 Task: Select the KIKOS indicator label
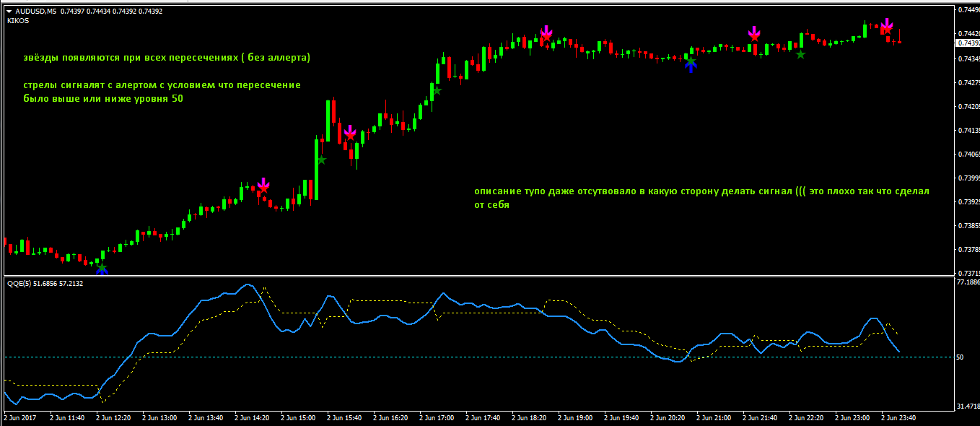(x=18, y=21)
